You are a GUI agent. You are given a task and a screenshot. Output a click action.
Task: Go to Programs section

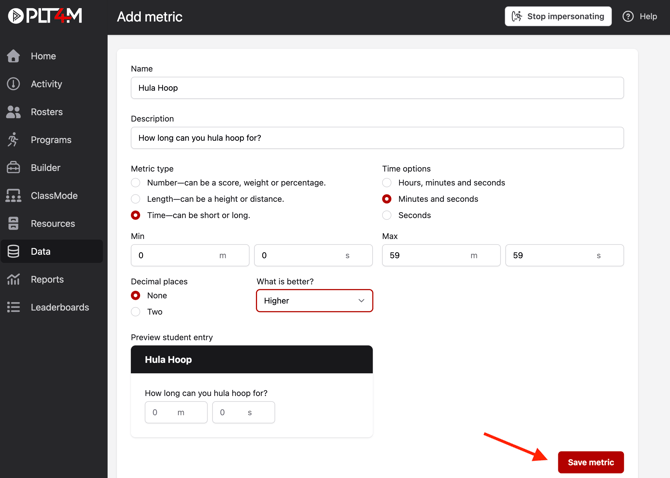tap(52, 140)
